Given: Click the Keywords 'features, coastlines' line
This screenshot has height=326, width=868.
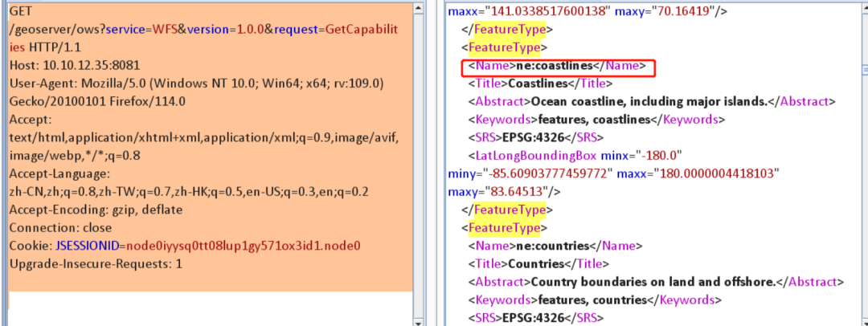Looking at the screenshot, I should 596,120.
